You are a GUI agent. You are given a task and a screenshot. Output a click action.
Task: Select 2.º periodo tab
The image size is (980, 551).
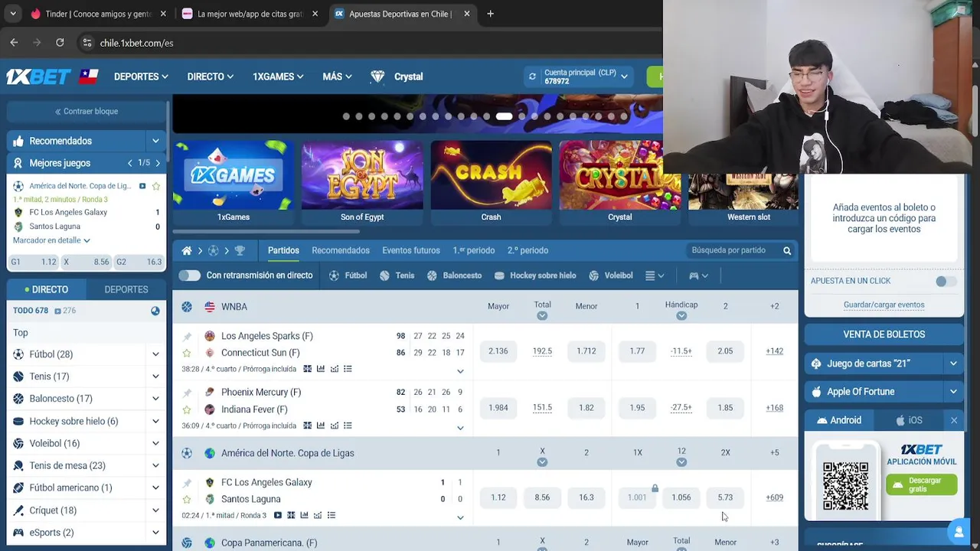click(528, 250)
